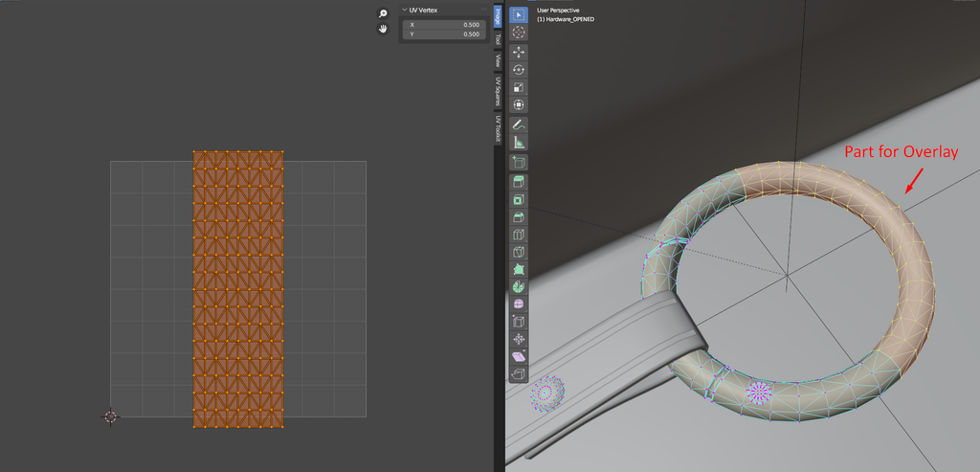Pick the Spin tool

pyautogui.click(x=519, y=285)
